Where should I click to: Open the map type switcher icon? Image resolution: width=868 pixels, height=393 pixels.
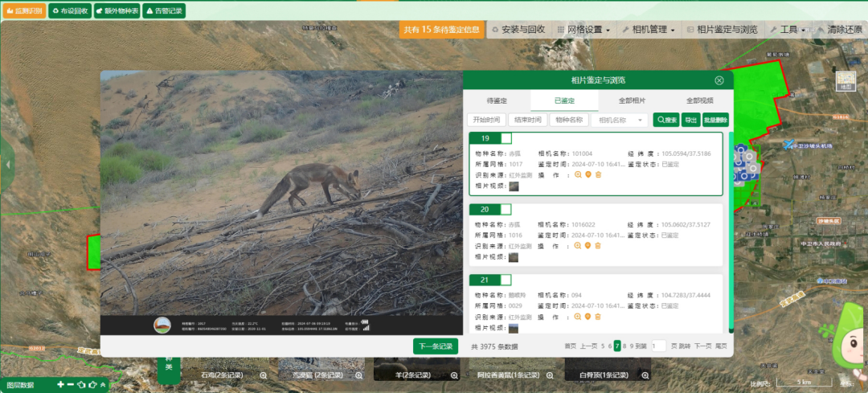point(845,81)
